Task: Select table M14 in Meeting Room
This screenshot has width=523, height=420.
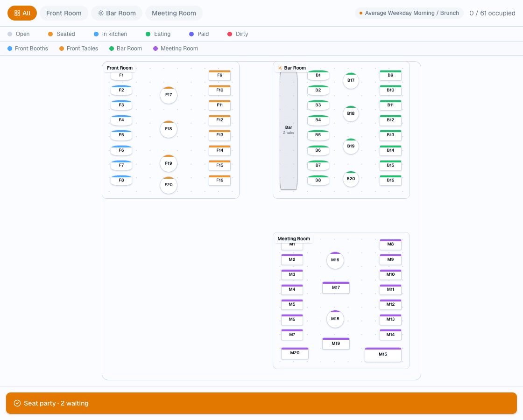Action: tap(390, 335)
